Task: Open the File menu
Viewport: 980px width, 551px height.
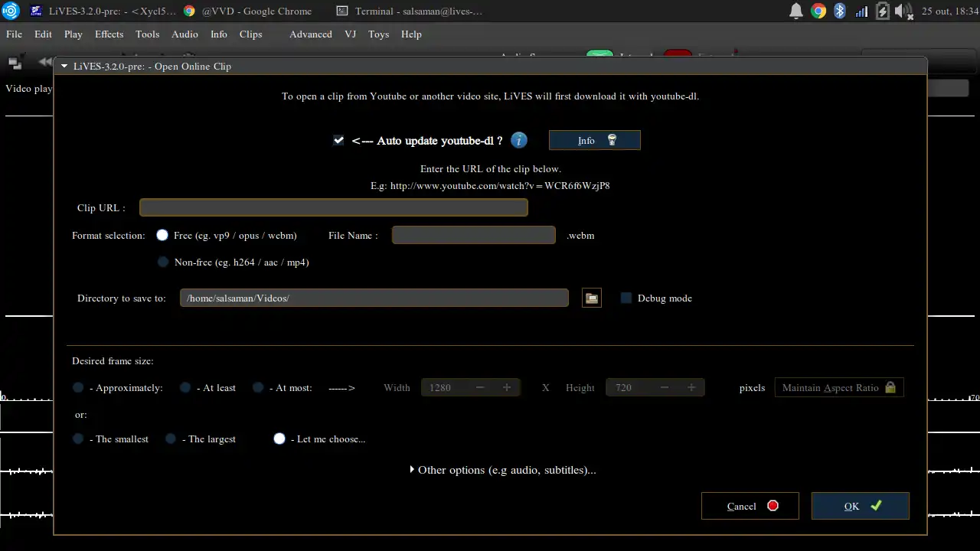Action: click(14, 34)
